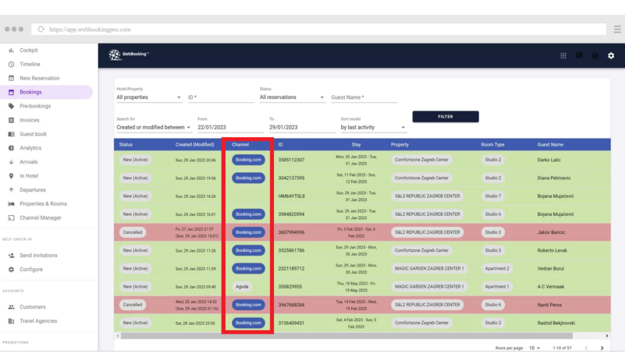The image size is (625, 364).
Task: Go to next page of bookings
Action: [602, 348]
